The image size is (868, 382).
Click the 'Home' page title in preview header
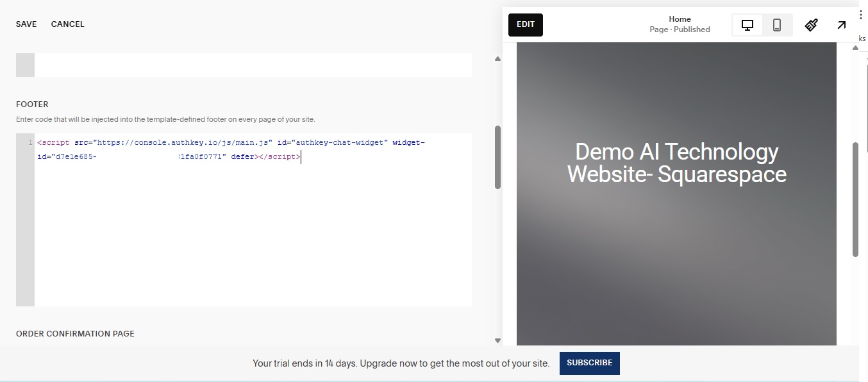(x=680, y=19)
